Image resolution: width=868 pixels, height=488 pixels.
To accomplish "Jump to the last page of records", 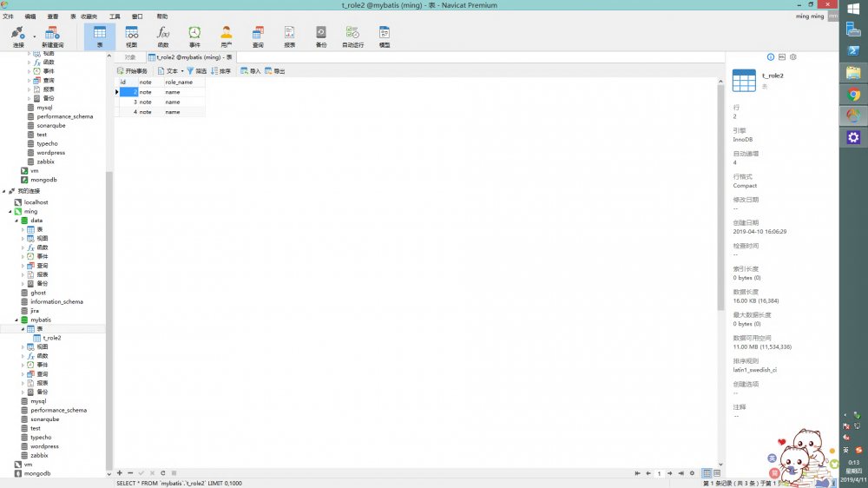I will [x=681, y=473].
